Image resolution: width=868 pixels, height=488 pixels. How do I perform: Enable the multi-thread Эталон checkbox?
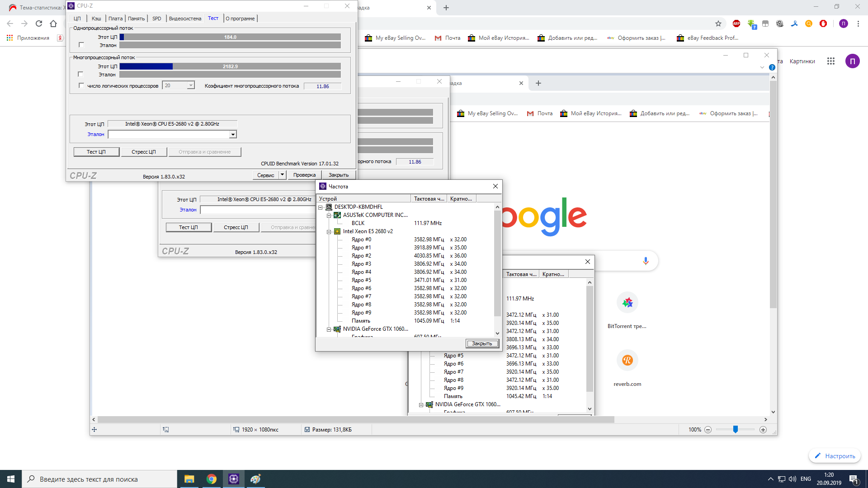tap(80, 74)
